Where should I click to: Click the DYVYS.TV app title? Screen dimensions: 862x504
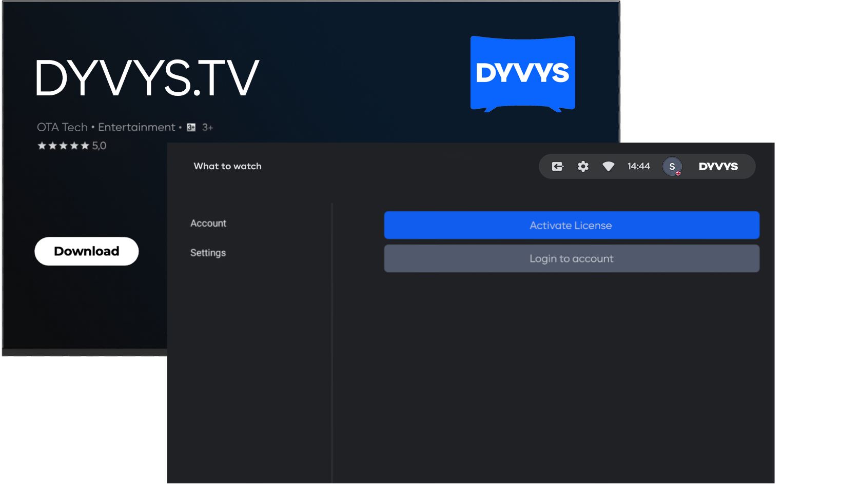tap(147, 78)
